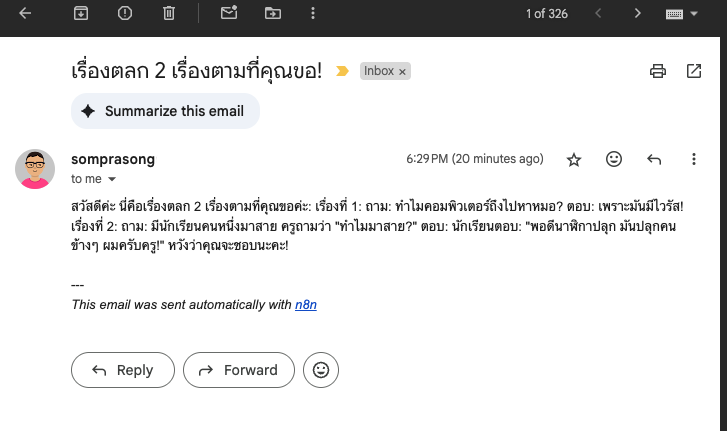Print this email conversation
The height and width of the screenshot is (431, 727).
click(x=657, y=71)
